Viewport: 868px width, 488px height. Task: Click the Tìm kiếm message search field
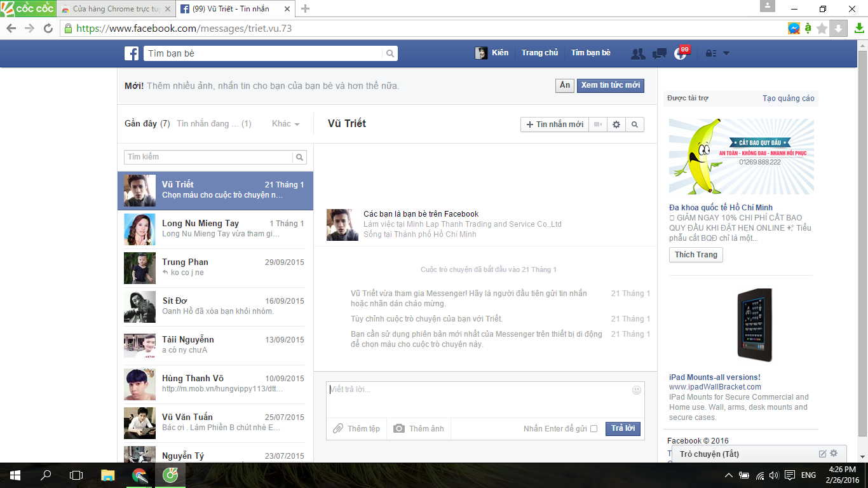tap(208, 157)
